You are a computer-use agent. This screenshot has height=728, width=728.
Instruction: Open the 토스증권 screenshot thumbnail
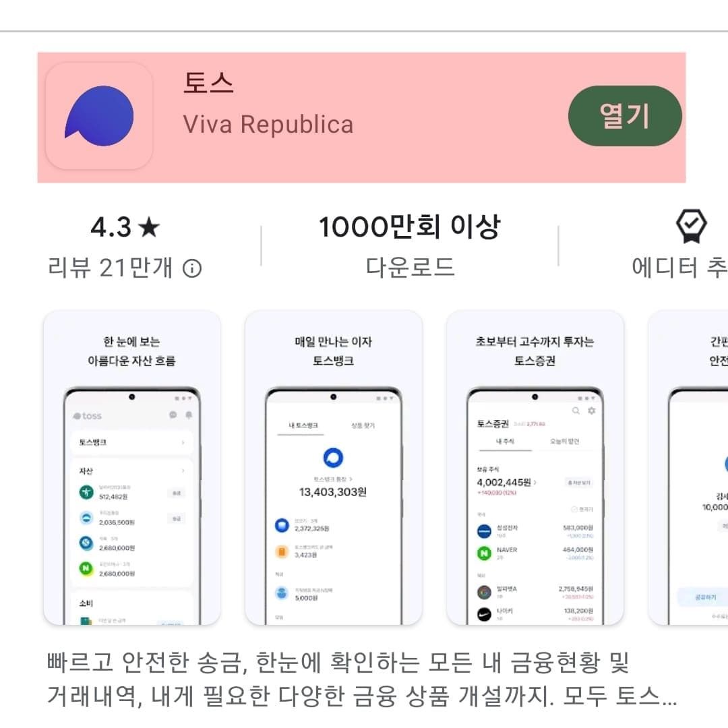[535, 468]
